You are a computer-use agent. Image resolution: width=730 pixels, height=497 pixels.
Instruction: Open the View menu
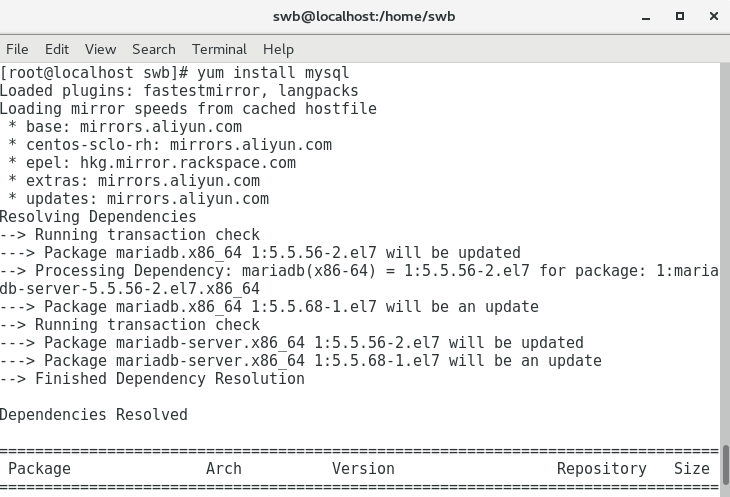point(100,49)
